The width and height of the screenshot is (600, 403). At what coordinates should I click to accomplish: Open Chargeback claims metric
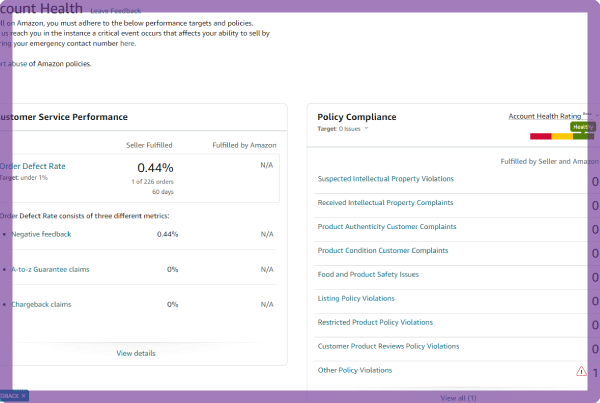click(x=41, y=304)
